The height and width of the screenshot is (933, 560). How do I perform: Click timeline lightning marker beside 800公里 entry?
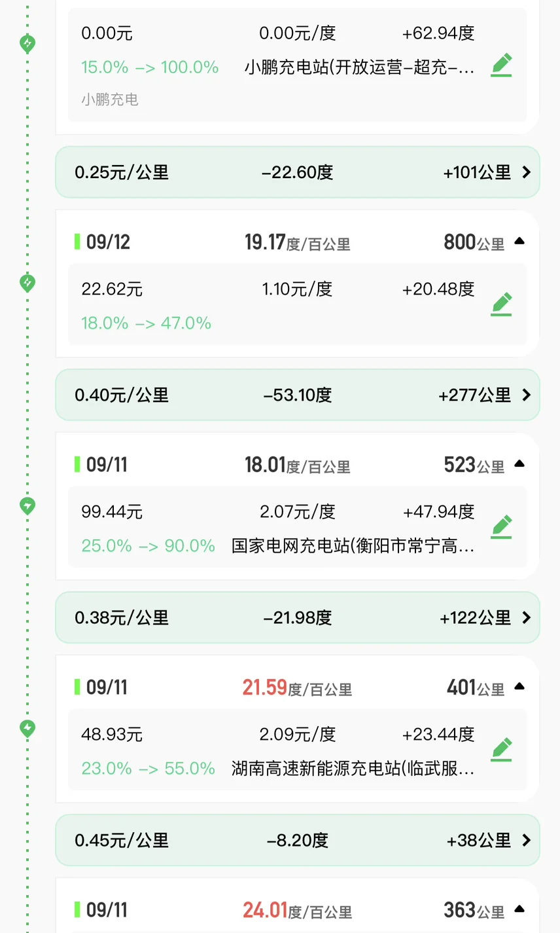tap(27, 283)
